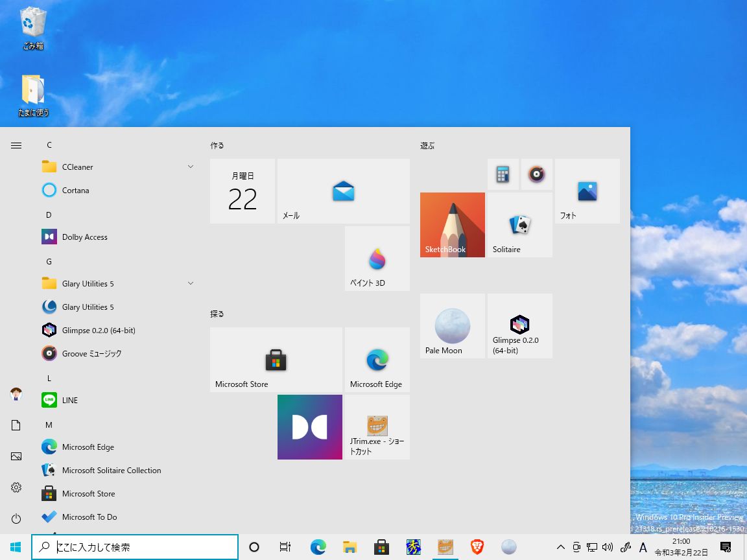
Task: Show hidden system tray icons
Action: pyautogui.click(x=561, y=547)
